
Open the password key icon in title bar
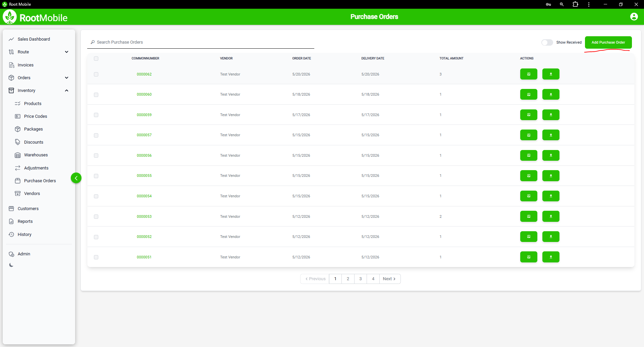tap(548, 4)
